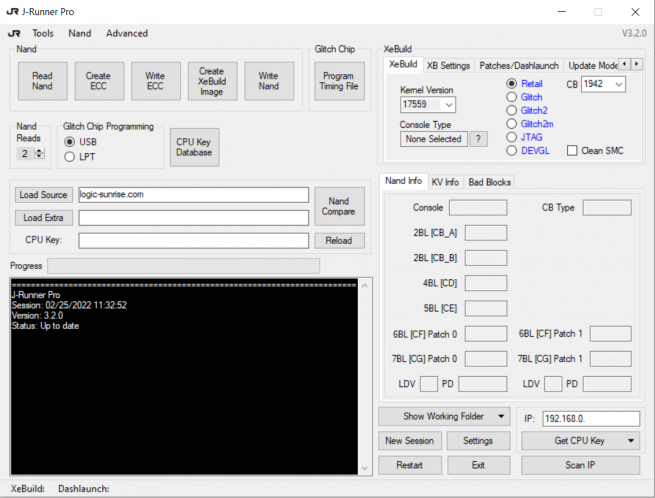Click the Dashlaunch status bar label
Image resolution: width=655 pixels, height=498 pixels.
tap(84, 489)
